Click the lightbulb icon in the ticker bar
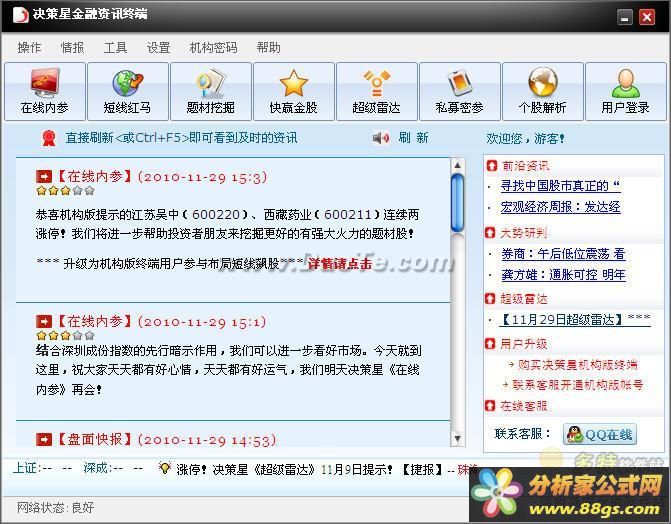Image resolution: width=671 pixels, height=524 pixels. coord(165,468)
